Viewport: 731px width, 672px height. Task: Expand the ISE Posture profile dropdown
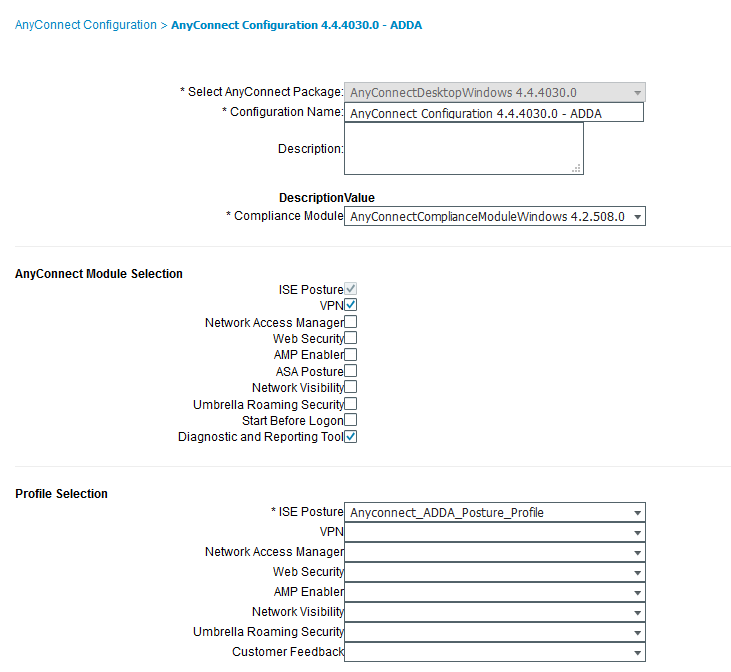[x=495, y=512]
